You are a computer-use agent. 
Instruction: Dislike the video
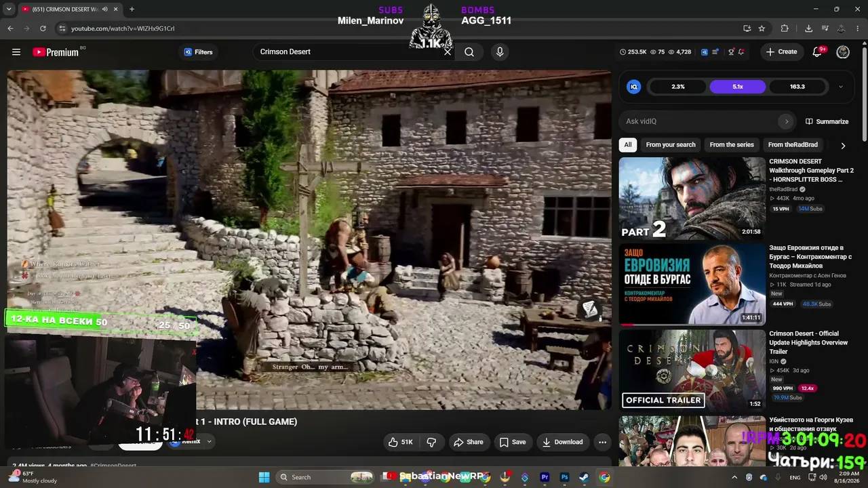pos(431,442)
